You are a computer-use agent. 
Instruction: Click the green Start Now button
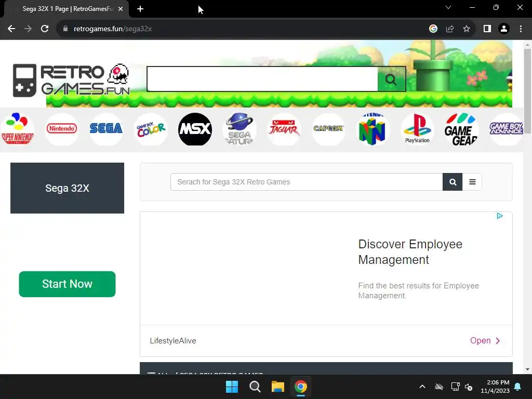click(x=67, y=284)
